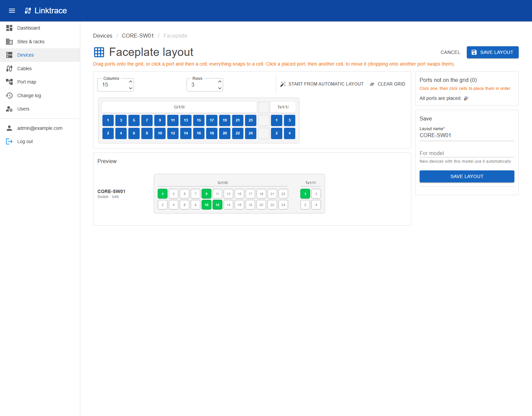Click admin@example.com in the sidebar
The height and width of the screenshot is (416, 532).
[40, 128]
